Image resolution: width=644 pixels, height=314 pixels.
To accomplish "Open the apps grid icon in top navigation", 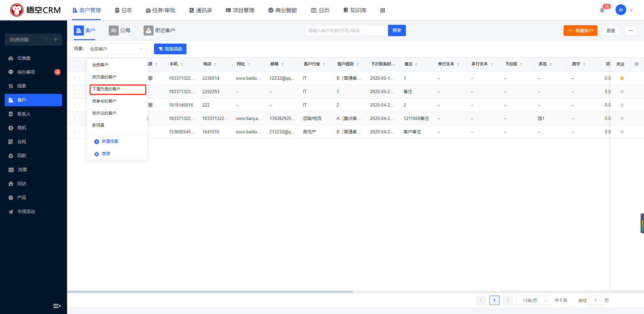I will tap(382, 10).
